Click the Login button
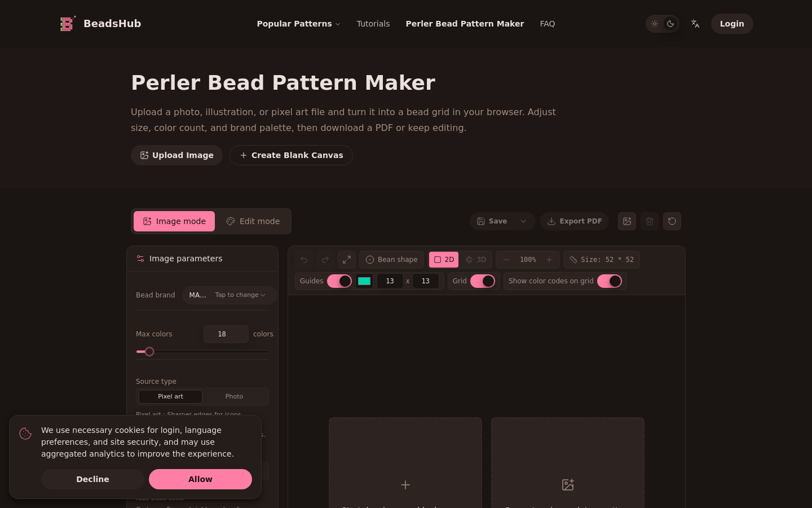 pos(732,24)
